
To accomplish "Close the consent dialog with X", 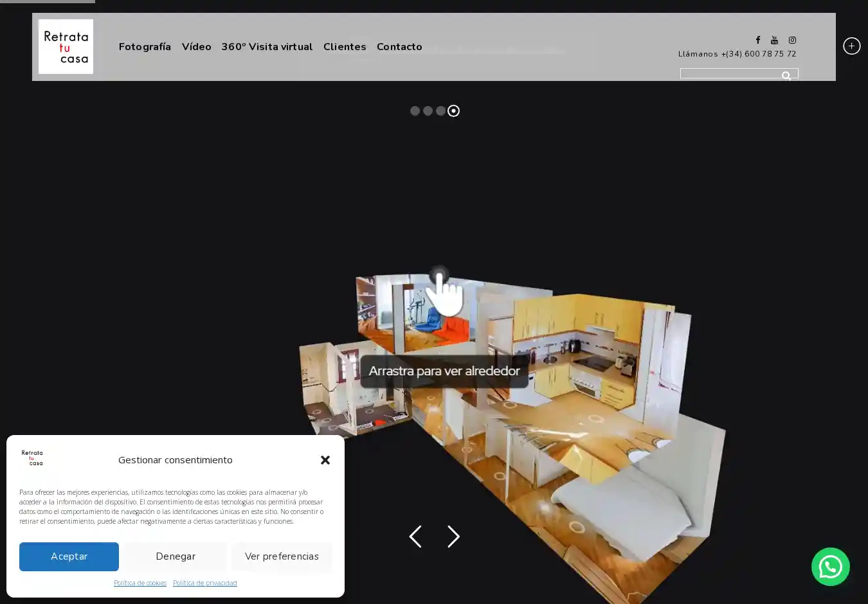I will (x=325, y=460).
